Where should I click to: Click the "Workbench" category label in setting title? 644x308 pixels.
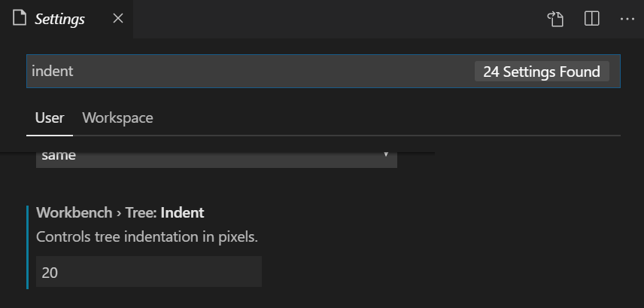(x=74, y=212)
